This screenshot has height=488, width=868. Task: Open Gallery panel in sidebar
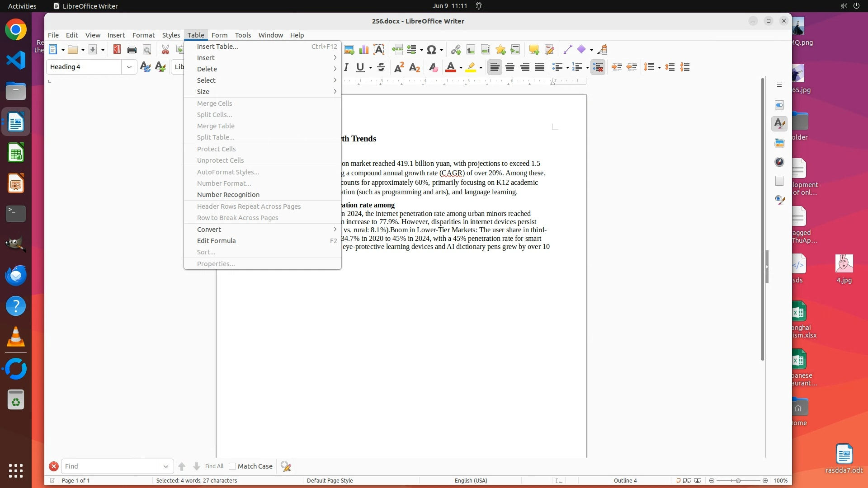tap(779, 143)
